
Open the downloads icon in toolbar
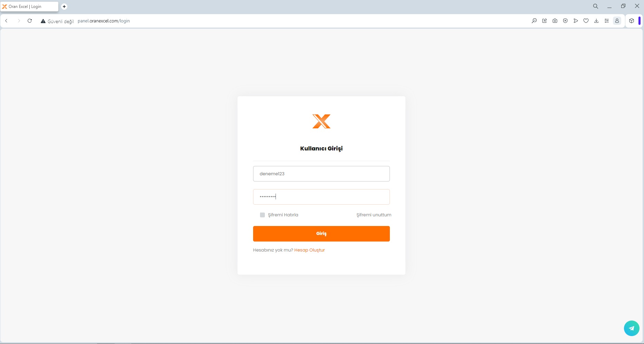596,21
